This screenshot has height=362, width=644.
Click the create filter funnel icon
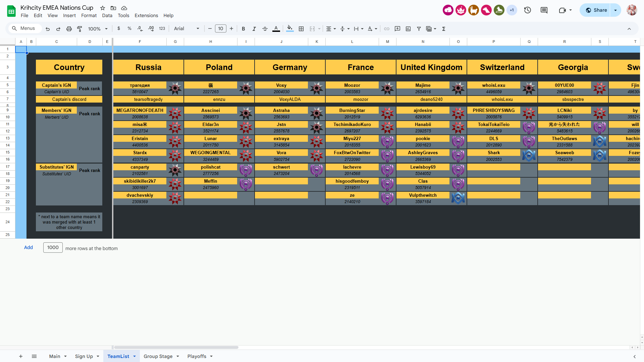419,29
